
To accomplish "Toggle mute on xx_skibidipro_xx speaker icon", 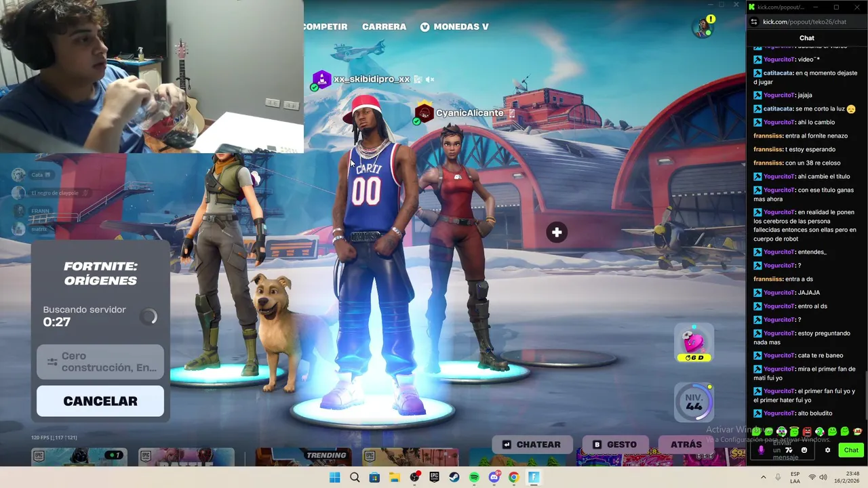I will point(429,79).
